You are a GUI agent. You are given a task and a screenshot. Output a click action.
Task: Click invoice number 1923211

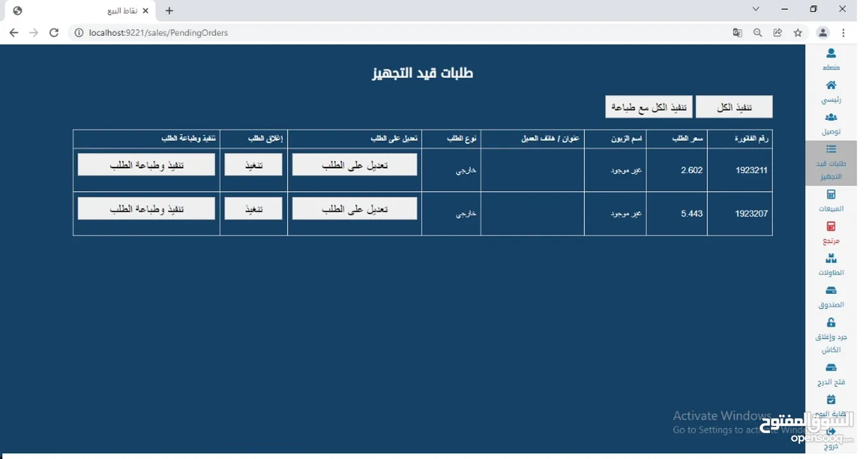[751, 170]
